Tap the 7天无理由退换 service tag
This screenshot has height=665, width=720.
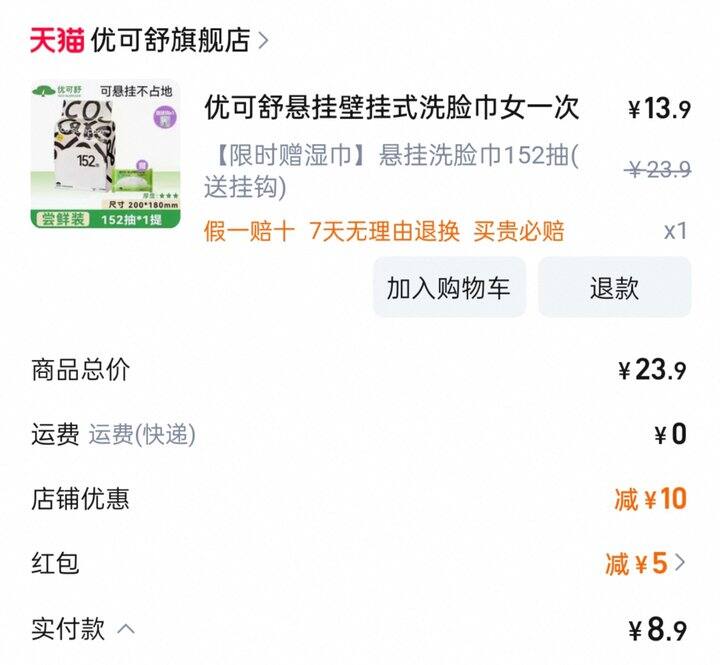point(384,231)
